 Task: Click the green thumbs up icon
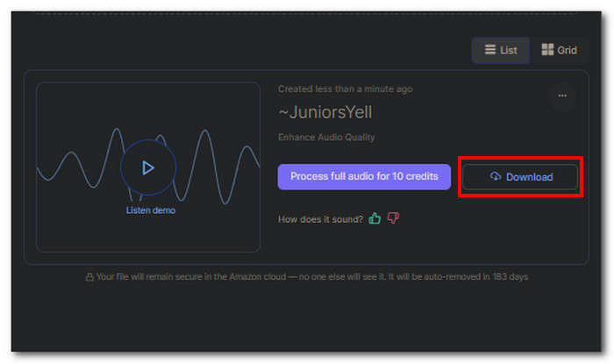tap(375, 218)
